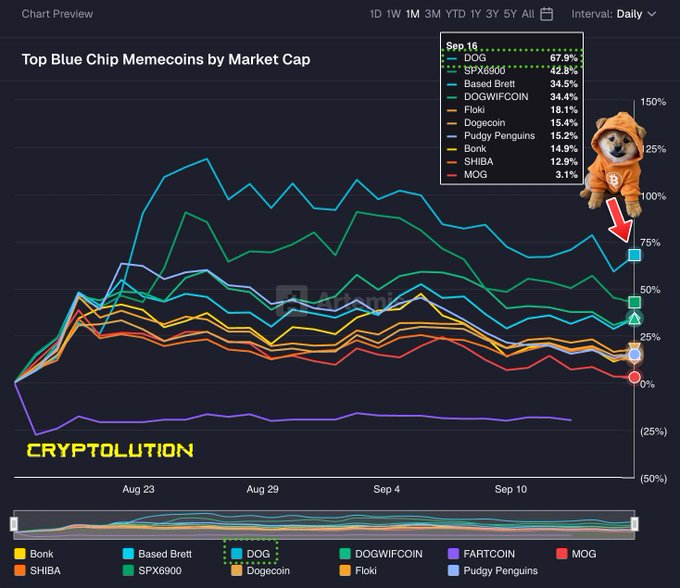The height and width of the screenshot is (588, 680).
Task: Click Floki 18.1% tooltip row
Action: [512, 110]
